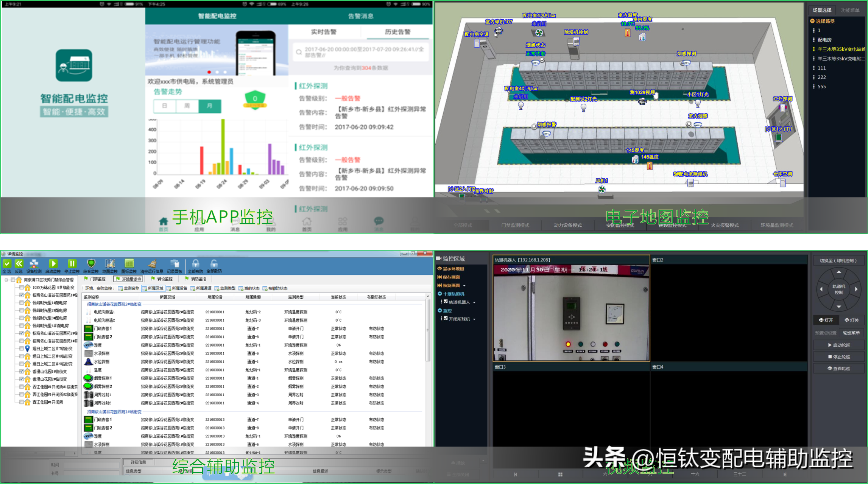
Task: Collapse the 十堰轨道机 group
Action: click(439, 294)
